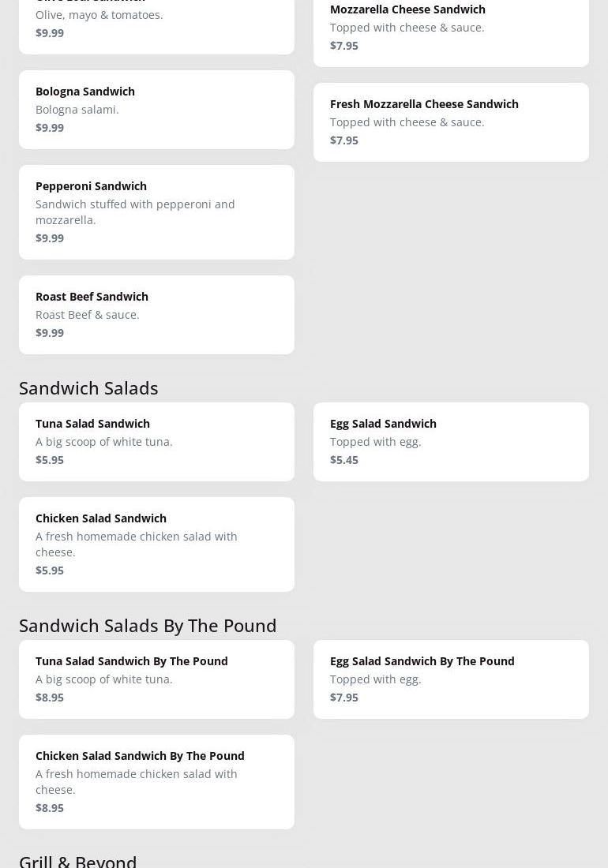Open Fresh Mozzarella Cheese Sandwich item
The height and width of the screenshot is (868, 608).
click(424, 104)
